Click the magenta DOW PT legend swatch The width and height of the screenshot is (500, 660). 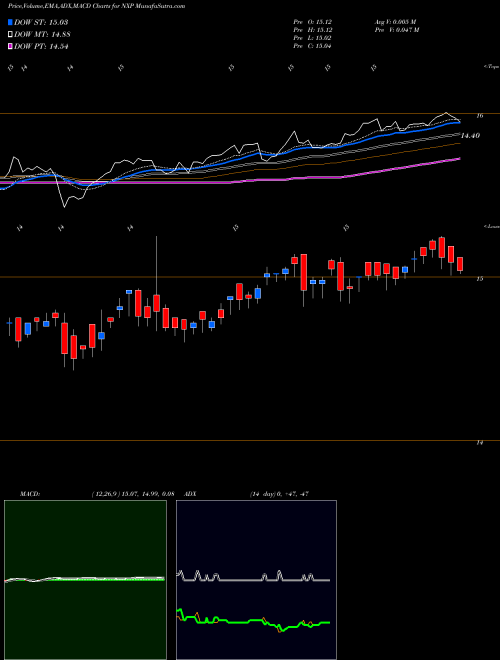point(10,46)
